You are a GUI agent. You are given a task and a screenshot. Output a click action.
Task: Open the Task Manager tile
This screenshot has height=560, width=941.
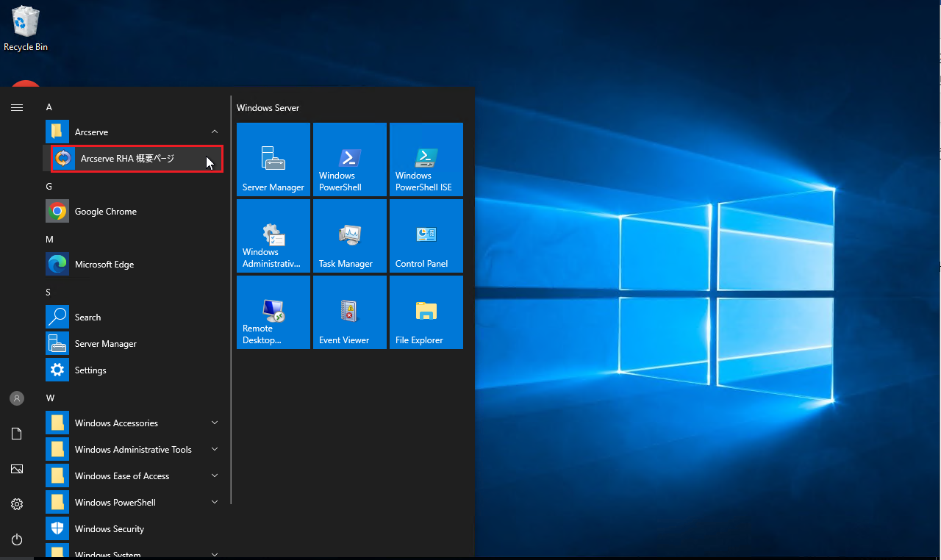tap(350, 236)
